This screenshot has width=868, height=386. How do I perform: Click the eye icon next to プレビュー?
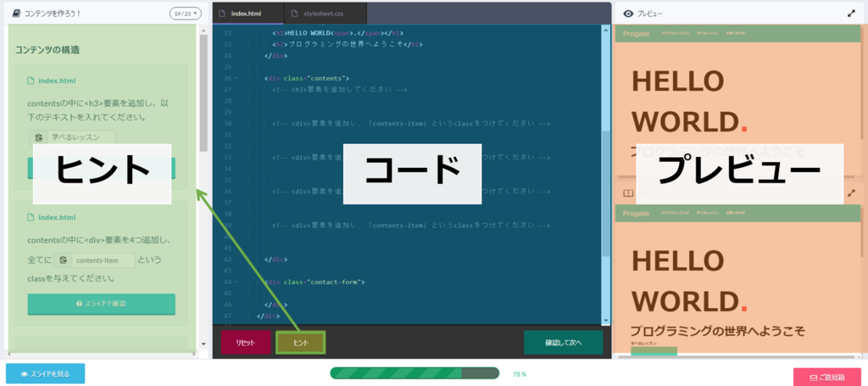(x=628, y=14)
